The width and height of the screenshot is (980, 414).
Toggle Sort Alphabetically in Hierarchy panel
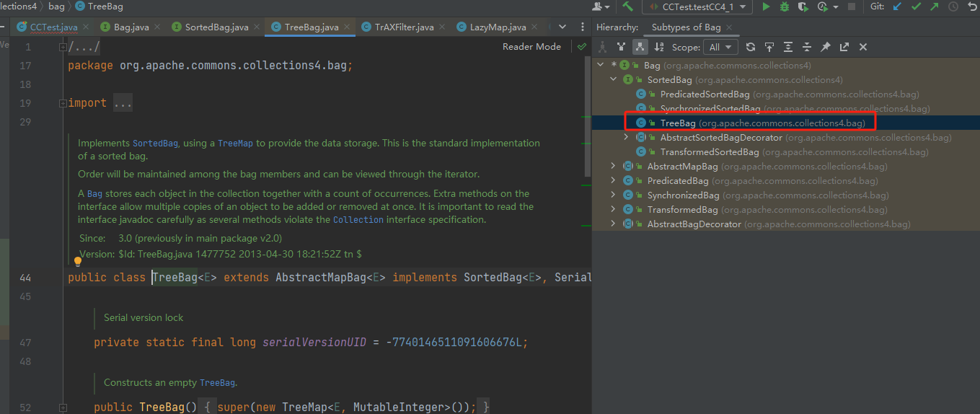tap(659, 47)
